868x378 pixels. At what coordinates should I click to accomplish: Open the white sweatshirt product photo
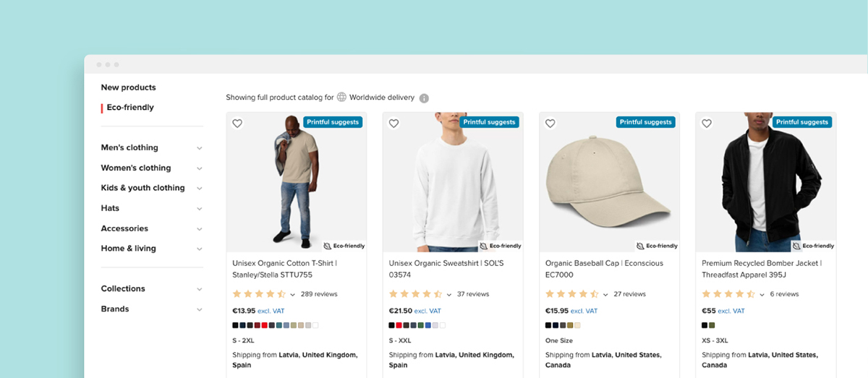[453, 182]
